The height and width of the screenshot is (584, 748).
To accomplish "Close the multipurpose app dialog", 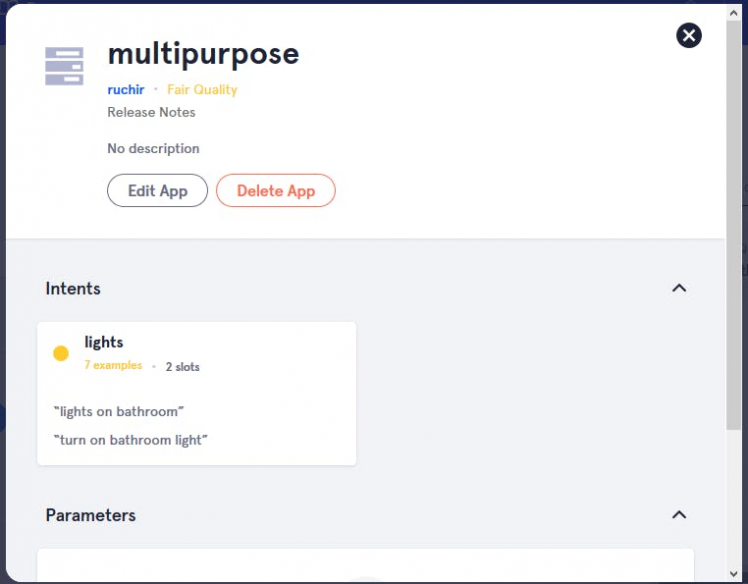I will [x=689, y=36].
